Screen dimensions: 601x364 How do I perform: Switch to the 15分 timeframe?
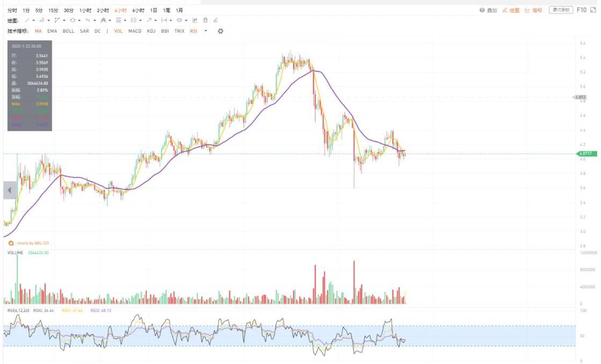53,10
